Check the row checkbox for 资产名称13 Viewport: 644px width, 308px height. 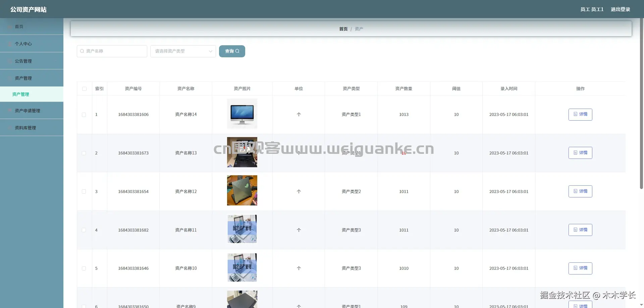[84, 153]
